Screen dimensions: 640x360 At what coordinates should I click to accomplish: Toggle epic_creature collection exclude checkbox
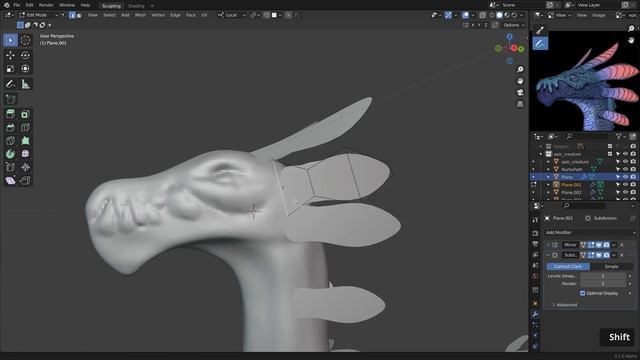tap(610, 154)
